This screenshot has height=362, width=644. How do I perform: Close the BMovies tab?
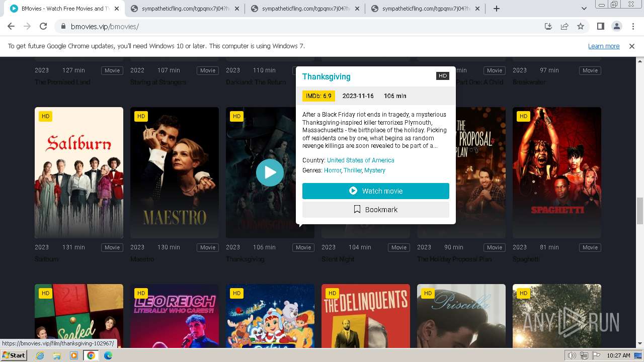[117, 9]
